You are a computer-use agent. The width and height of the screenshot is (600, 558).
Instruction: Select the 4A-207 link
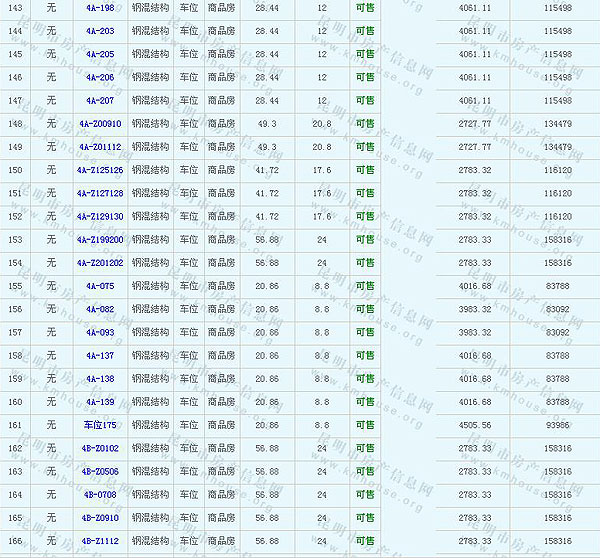click(100, 100)
